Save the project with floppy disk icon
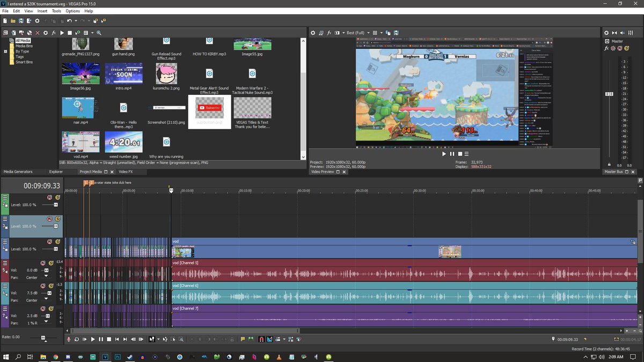Screen dimensions: 644x362 21,21
